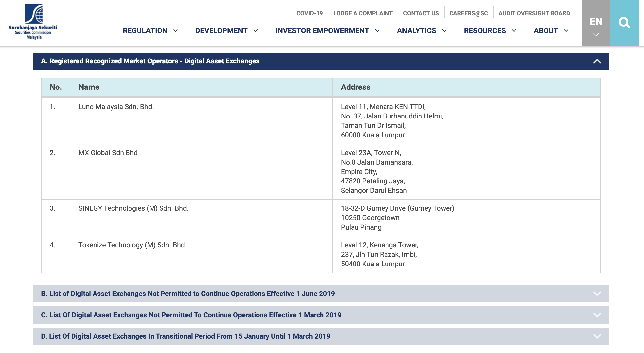Image resolution: width=644 pixels, height=353 pixels.
Task: Expand section D Transitional Period list
Action: point(321,336)
